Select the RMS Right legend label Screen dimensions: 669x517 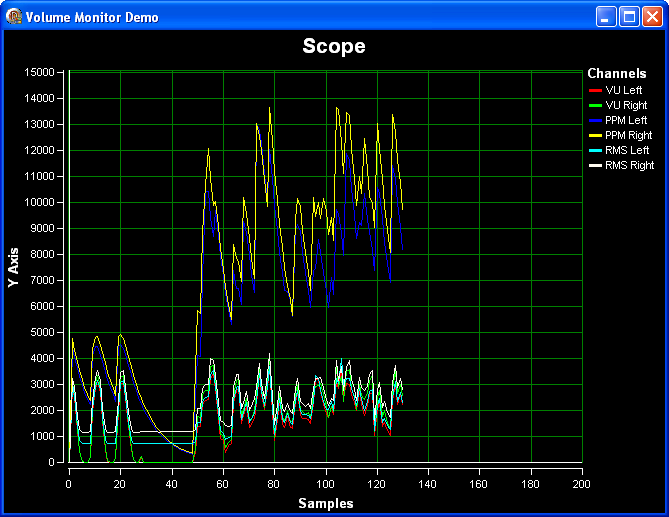click(x=629, y=165)
